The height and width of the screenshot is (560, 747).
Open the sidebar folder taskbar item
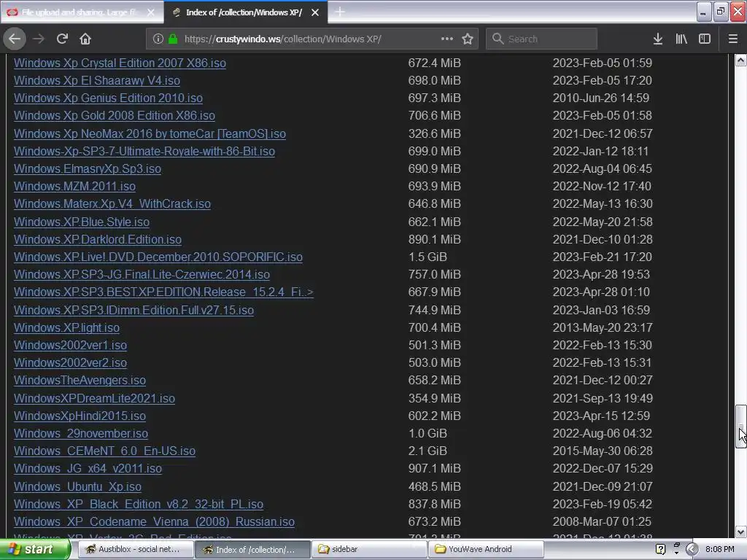368,550
